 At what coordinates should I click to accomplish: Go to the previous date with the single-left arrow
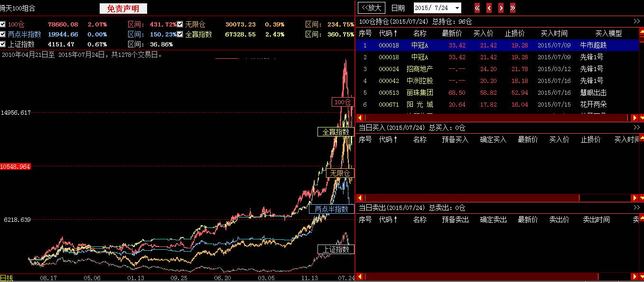489,8
